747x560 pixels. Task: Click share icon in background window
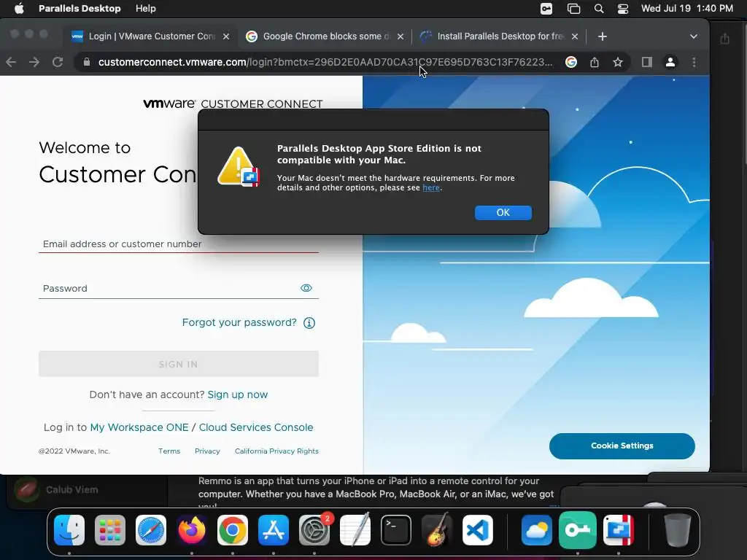click(x=725, y=39)
